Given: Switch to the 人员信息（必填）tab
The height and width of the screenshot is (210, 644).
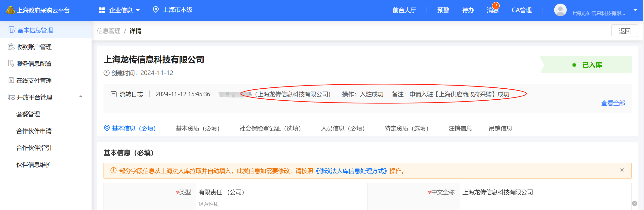Looking at the screenshot, I should tap(342, 128).
